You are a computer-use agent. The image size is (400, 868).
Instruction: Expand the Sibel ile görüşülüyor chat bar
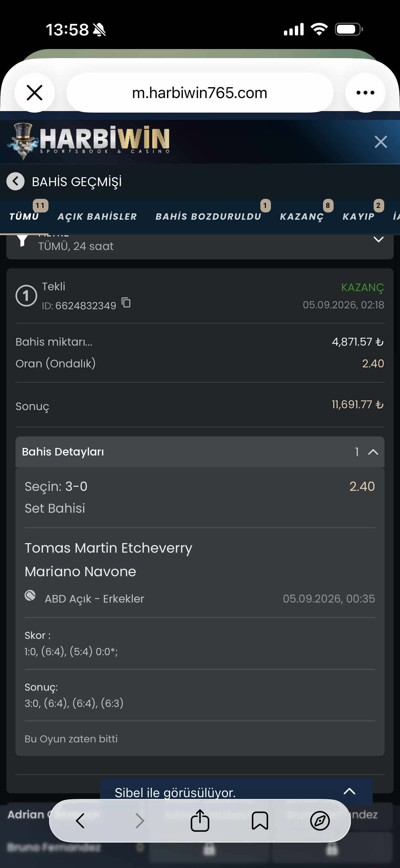tap(349, 791)
